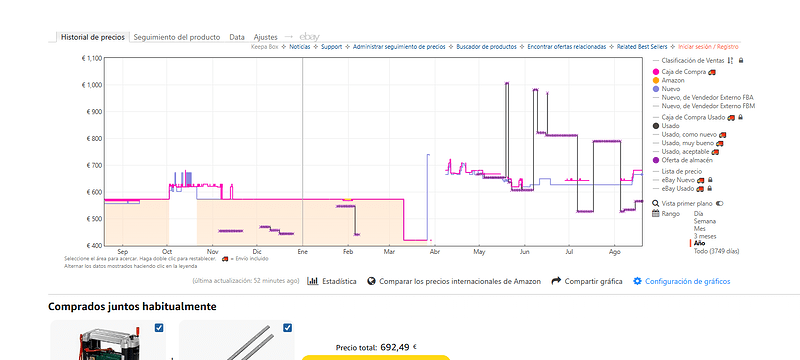Click the Precio total 692,49 € text
800x360 pixels.
click(x=376, y=347)
